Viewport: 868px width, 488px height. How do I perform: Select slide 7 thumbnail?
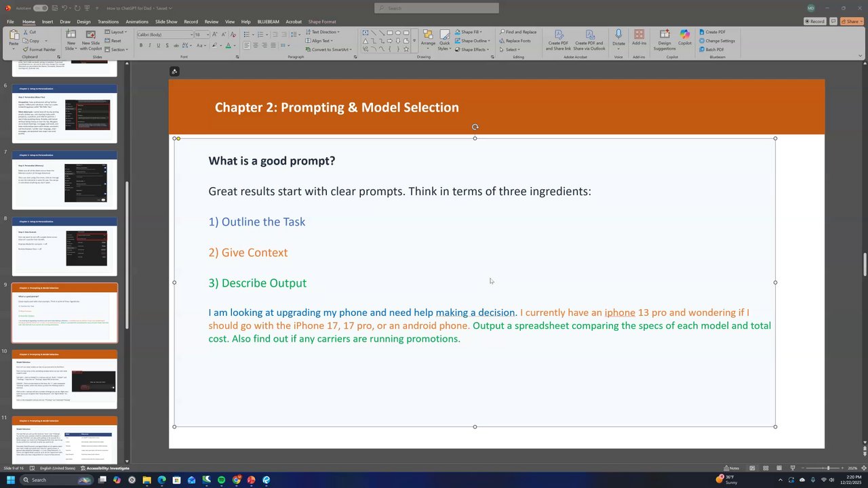click(64, 180)
